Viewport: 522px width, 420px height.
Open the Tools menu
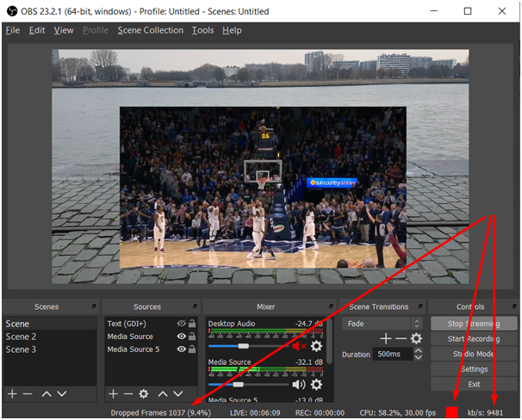202,30
